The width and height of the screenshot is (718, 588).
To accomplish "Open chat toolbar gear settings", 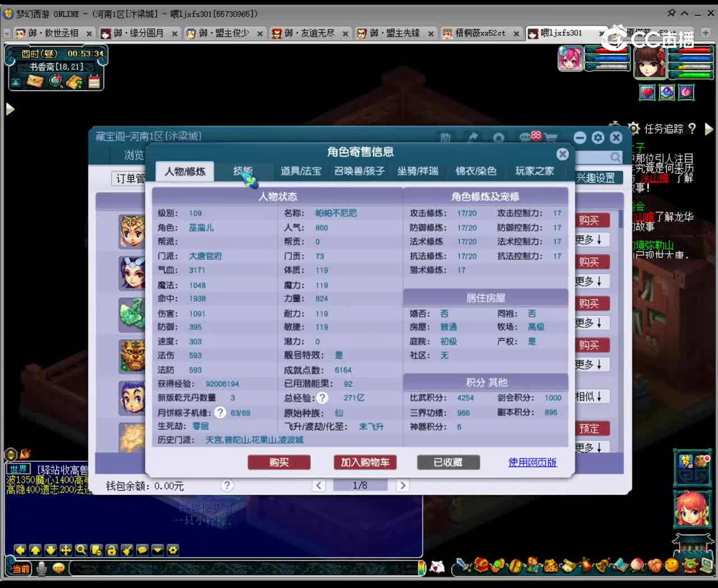I will point(173,550).
